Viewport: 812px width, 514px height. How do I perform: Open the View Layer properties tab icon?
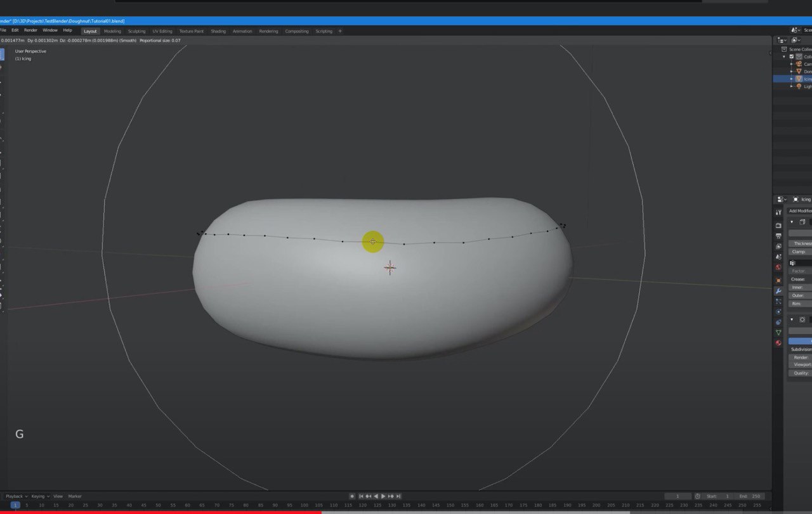pyautogui.click(x=778, y=246)
